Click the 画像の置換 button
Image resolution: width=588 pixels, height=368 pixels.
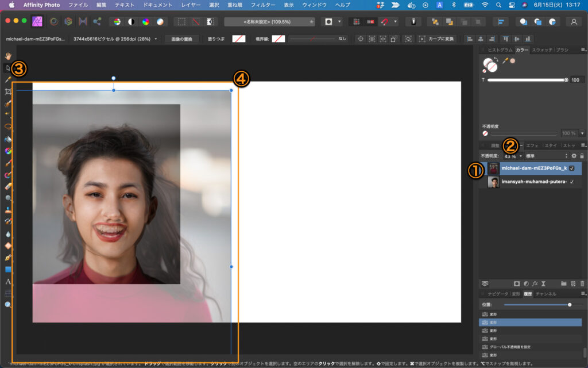(182, 39)
